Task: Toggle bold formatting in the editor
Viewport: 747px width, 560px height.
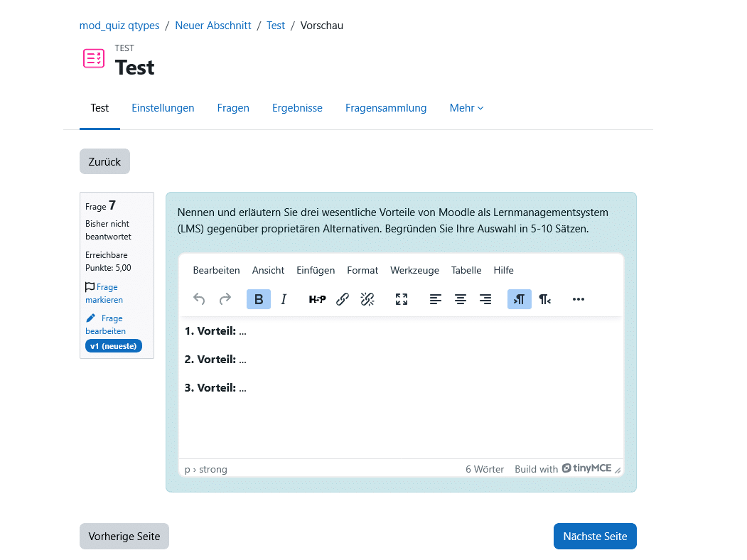Action: point(259,299)
